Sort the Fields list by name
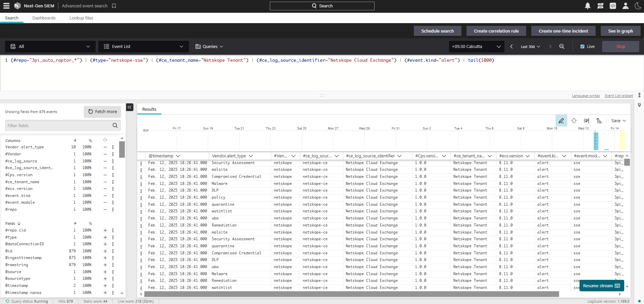Image resolution: width=644 pixels, height=304 pixels. [x=13, y=223]
